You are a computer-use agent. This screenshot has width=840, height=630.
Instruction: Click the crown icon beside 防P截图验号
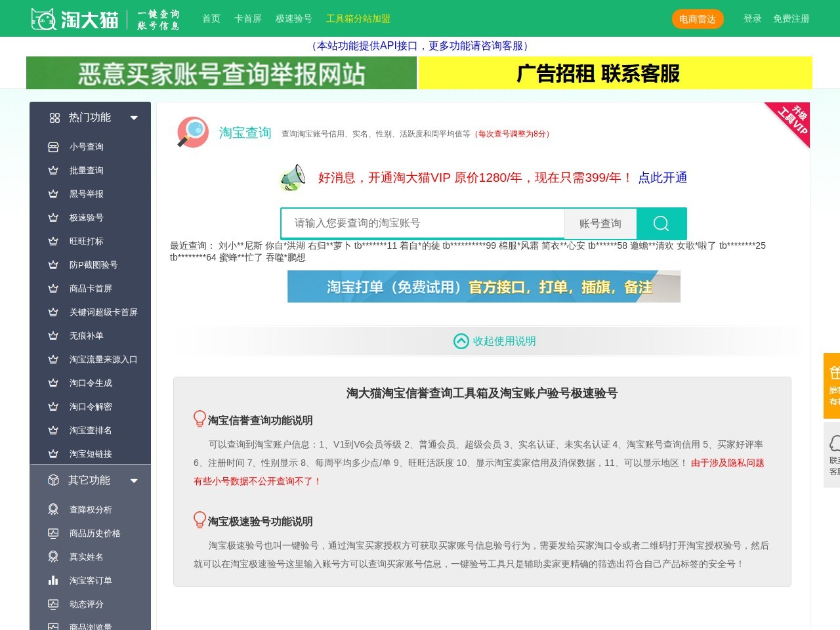pyautogui.click(x=54, y=265)
